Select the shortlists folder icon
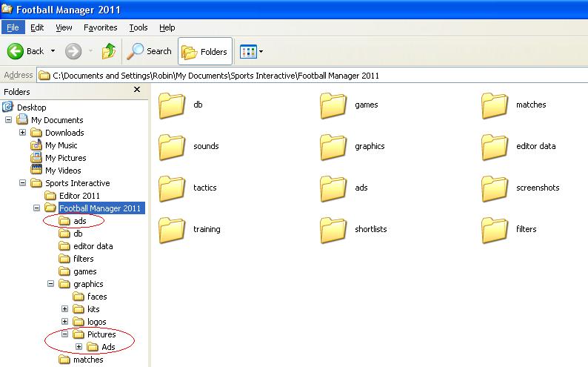The image size is (588, 367). tap(333, 231)
